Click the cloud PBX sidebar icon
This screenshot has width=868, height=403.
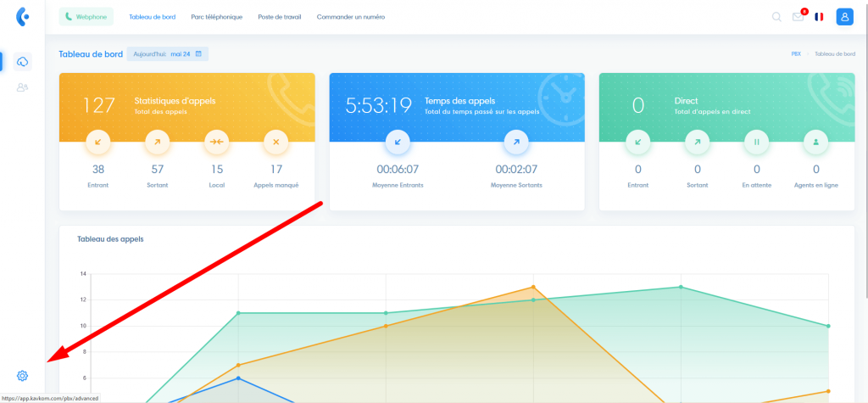[23, 62]
